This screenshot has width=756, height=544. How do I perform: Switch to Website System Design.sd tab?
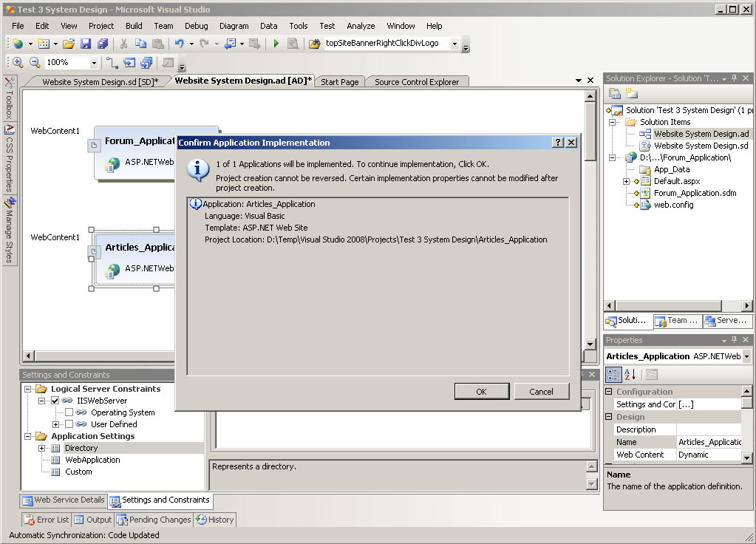(x=101, y=82)
